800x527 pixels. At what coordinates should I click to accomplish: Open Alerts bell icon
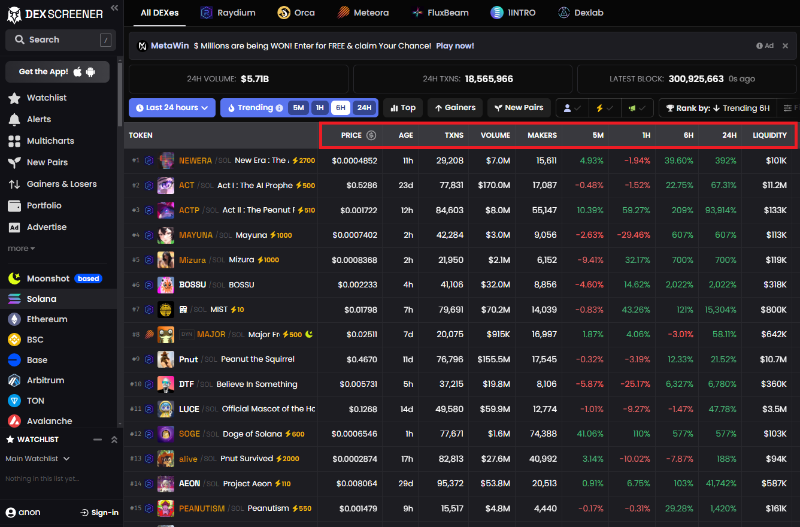[x=14, y=119]
